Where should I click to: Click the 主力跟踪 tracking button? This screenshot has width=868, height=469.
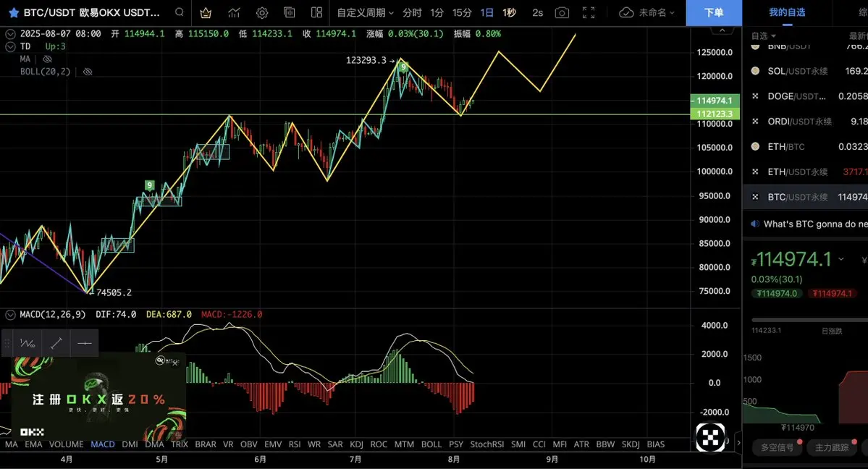[832, 447]
